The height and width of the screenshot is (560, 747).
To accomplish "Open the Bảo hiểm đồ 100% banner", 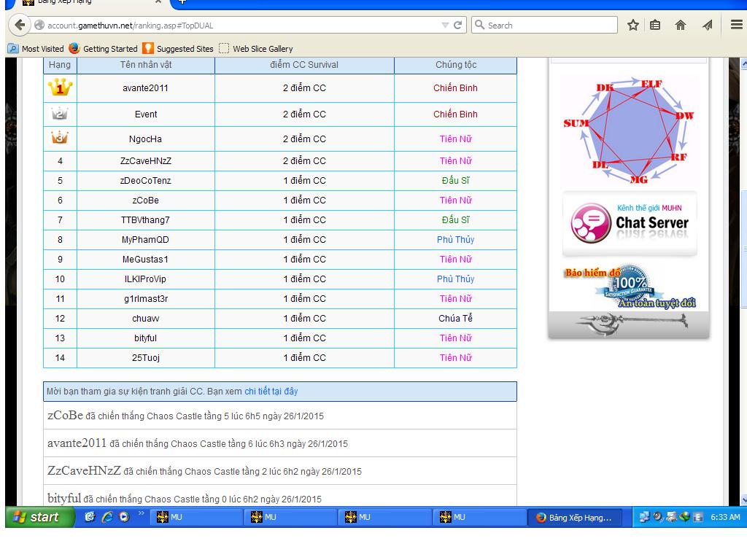I will [x=630, y=287].
